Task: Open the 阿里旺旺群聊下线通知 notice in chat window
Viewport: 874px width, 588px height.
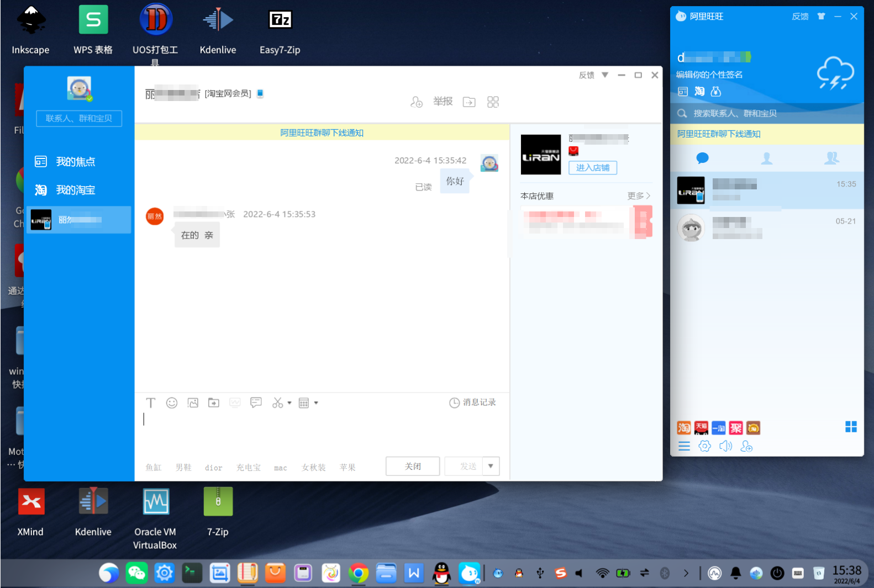Action: click(x=322, y=133)
